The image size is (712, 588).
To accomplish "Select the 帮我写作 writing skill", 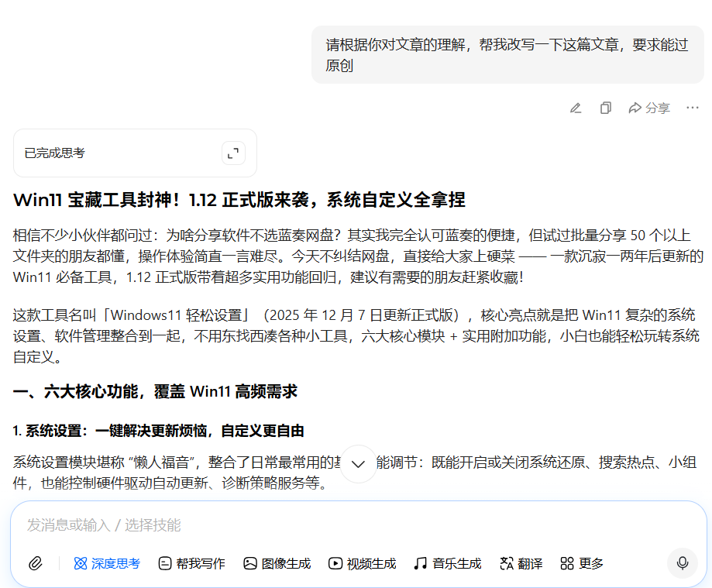I will (x=191, y=563).
